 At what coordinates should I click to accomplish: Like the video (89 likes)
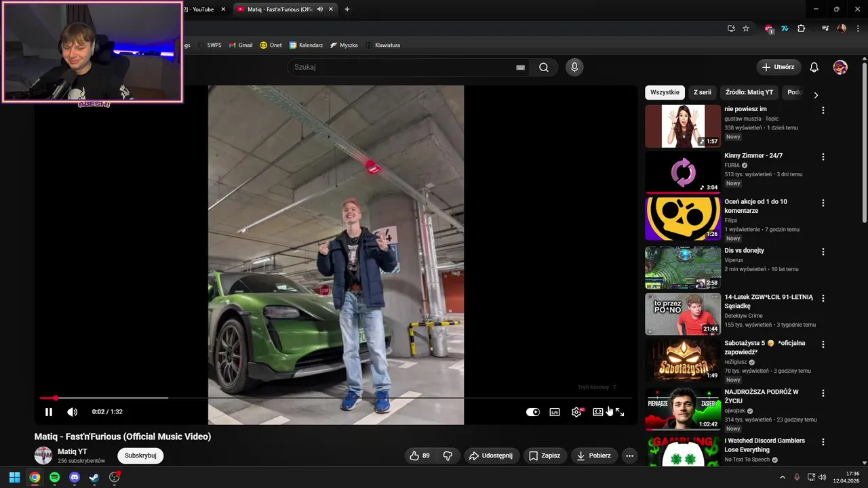click(420, 455)
